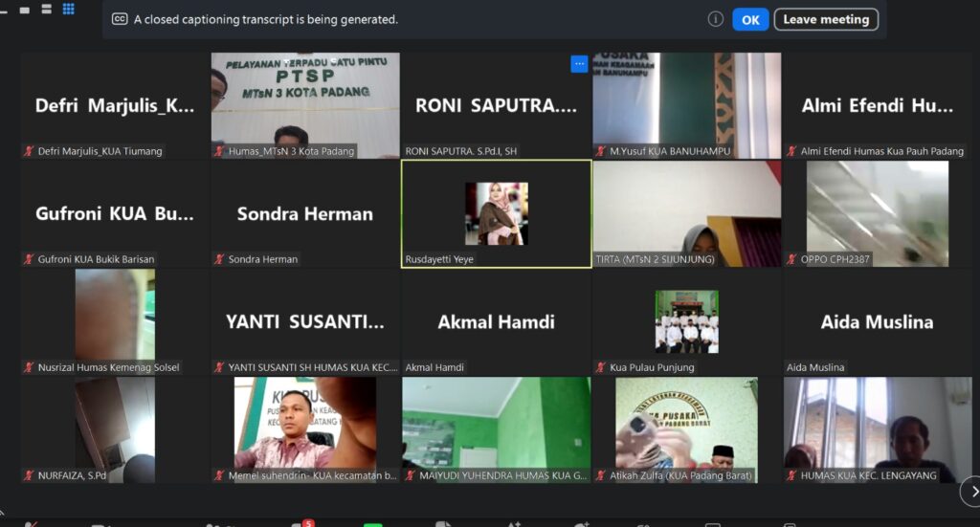Click muted mic icon next to Aida Muslina
980x527 pixels.
click(791, 367)
